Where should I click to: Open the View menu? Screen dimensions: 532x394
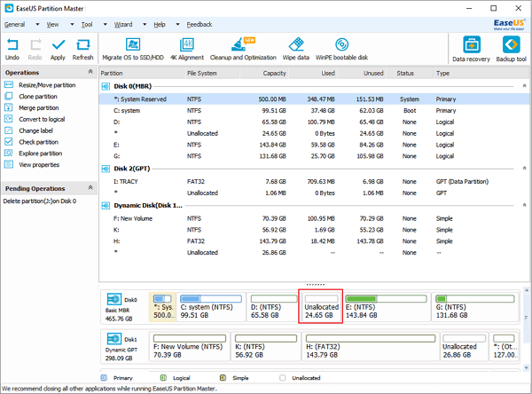pos(52,25)
